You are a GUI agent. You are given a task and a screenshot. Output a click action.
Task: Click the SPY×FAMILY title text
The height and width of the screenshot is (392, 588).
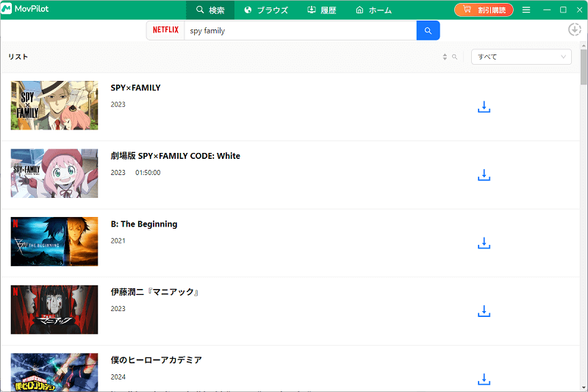pos(135,88)
